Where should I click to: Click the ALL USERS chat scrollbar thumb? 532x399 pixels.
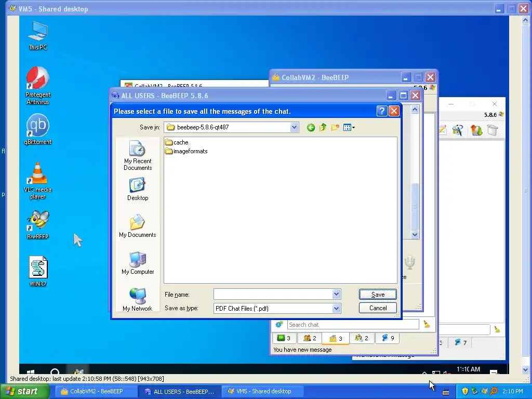click(x=415, y=206)
